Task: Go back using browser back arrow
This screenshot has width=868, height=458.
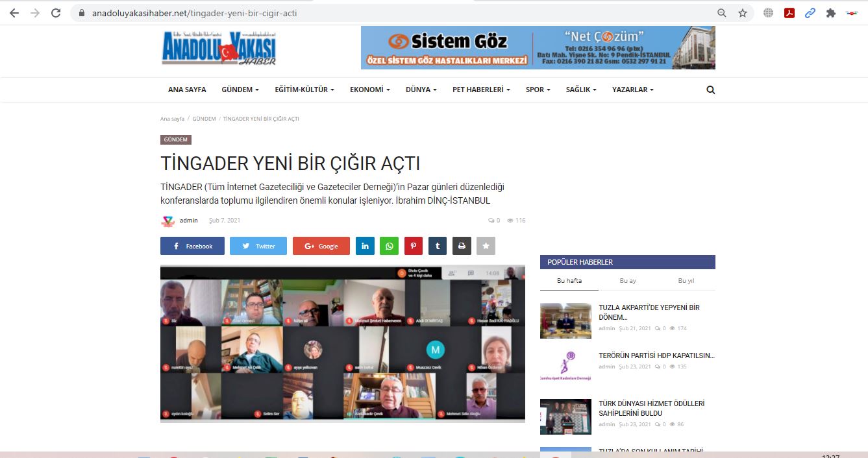Action: [x=14, y=13]
